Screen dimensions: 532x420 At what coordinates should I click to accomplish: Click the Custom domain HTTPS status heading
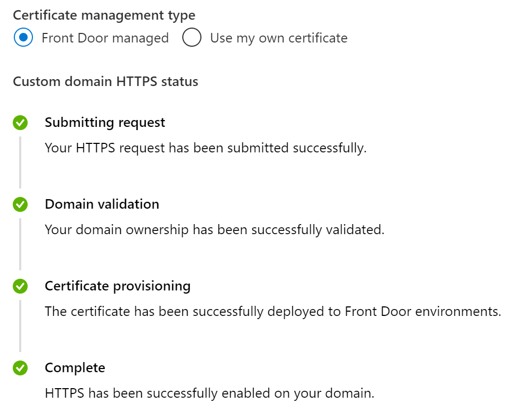pyautogui.click(x=105, y=82)
